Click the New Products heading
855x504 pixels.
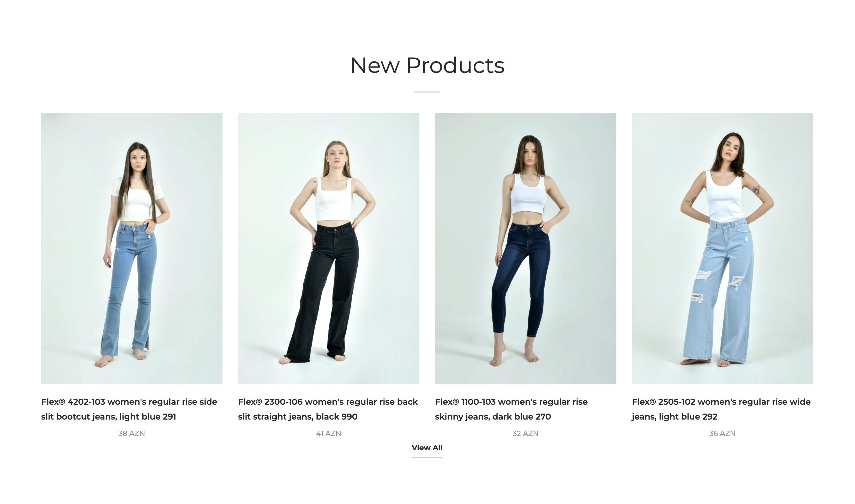[x=427, y=65]
